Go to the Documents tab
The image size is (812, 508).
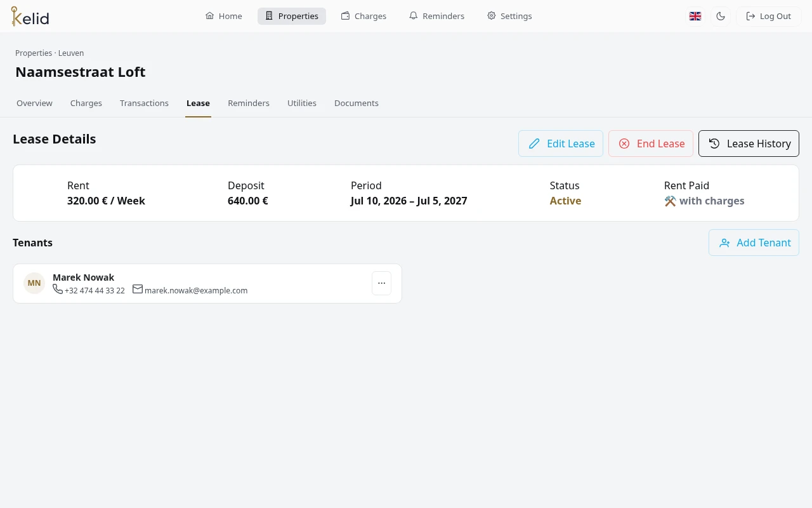coord(357,103)
